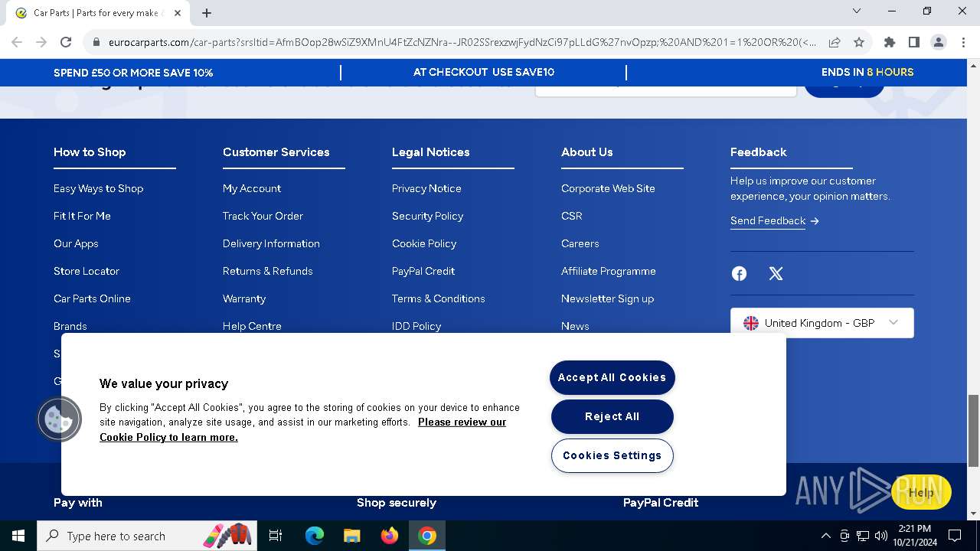Open X (Twitter) social icon
Image resolution: width=980 pixels, height=551 pixels.
pos(776,273)
